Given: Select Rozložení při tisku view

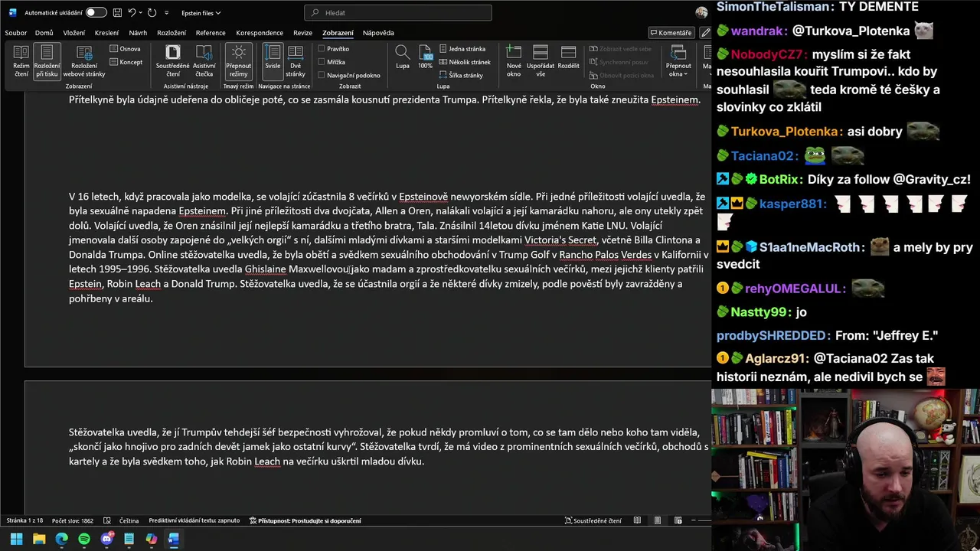Looking at the screenshot, I should (47, 61).
